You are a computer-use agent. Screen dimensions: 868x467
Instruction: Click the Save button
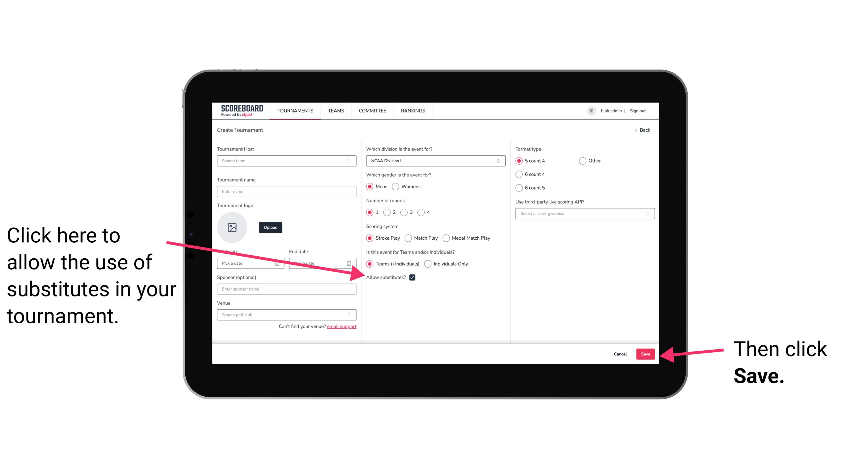(646, 353)
